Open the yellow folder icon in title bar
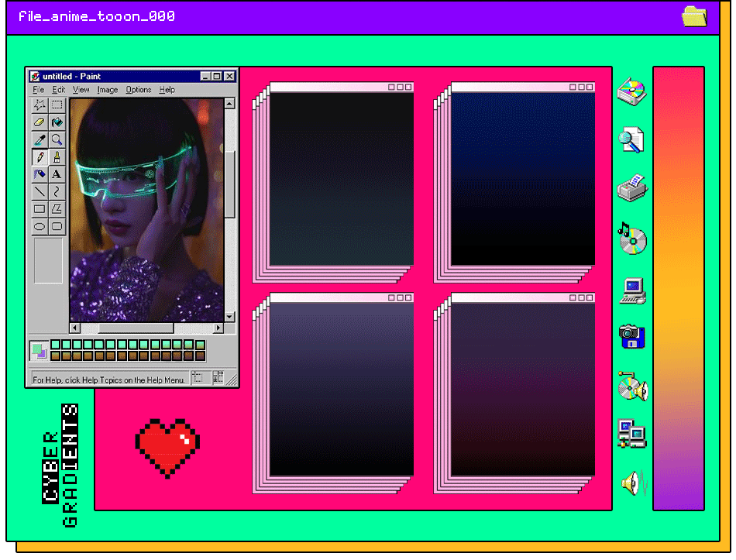Screen dimensions: 736x560 pyautogui.click(x=694, y=16)
